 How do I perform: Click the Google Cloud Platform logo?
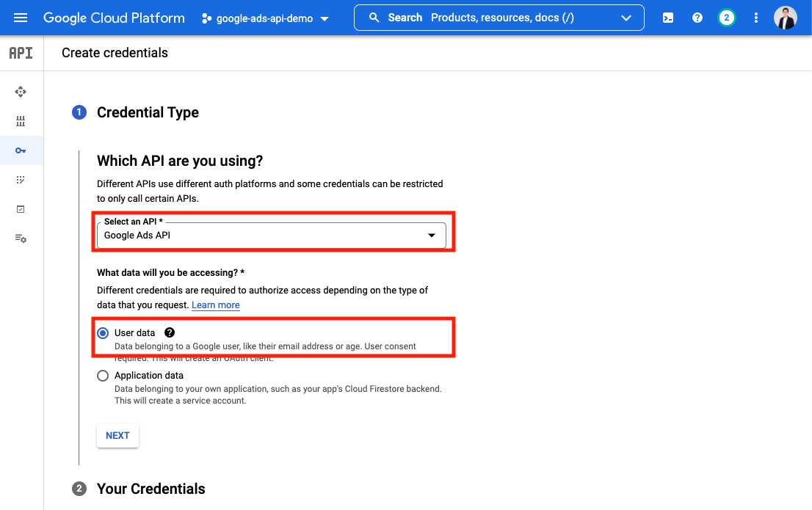click(x=114, y=18)
